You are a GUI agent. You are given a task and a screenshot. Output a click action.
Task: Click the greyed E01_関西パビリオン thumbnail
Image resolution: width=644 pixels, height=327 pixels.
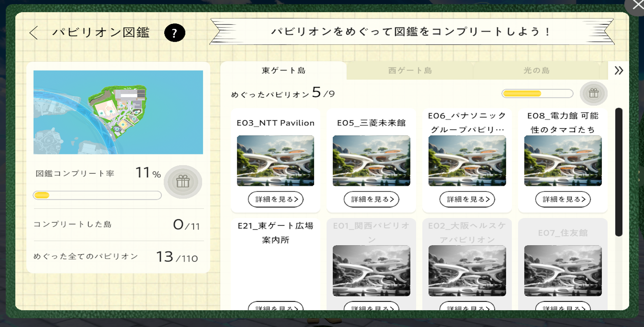pyautogui.click(x=371, y=271)
